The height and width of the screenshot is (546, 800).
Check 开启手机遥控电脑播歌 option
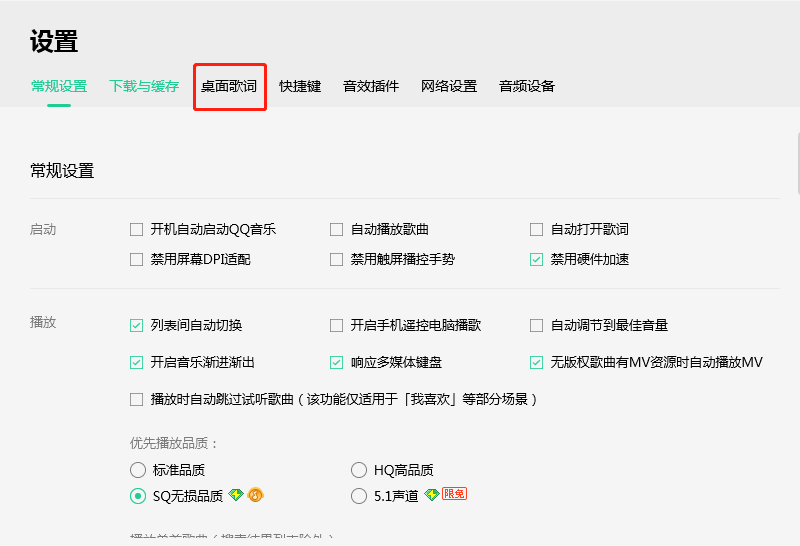point(337,325)
